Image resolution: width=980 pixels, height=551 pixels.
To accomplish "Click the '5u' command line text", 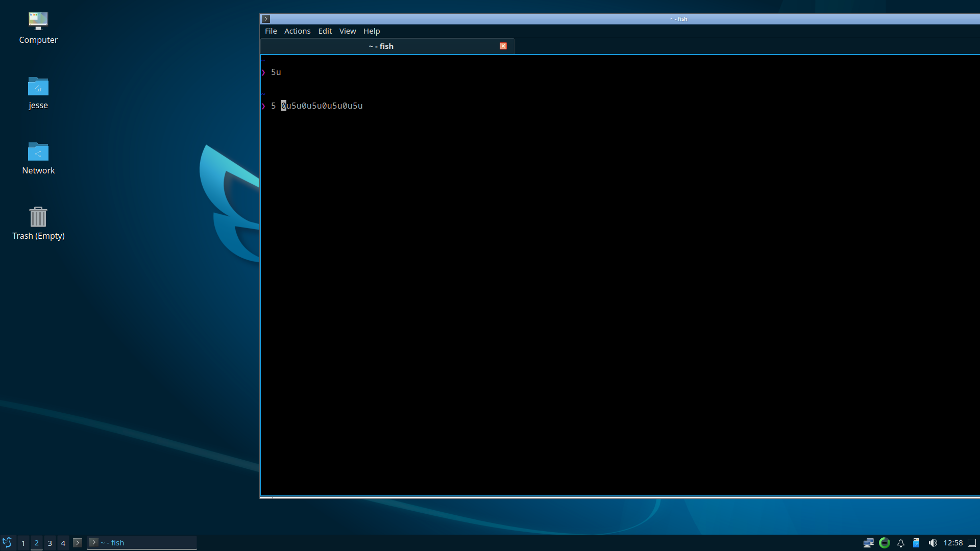I will point(276,72).
